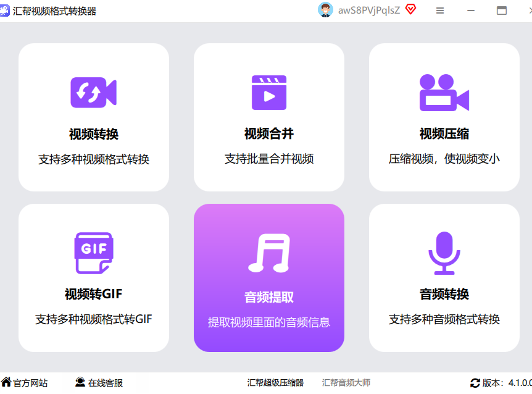This screenshot has width=532, height=394.
Task: Open the 视频合并 card title
Action: (x=269, y=133)
